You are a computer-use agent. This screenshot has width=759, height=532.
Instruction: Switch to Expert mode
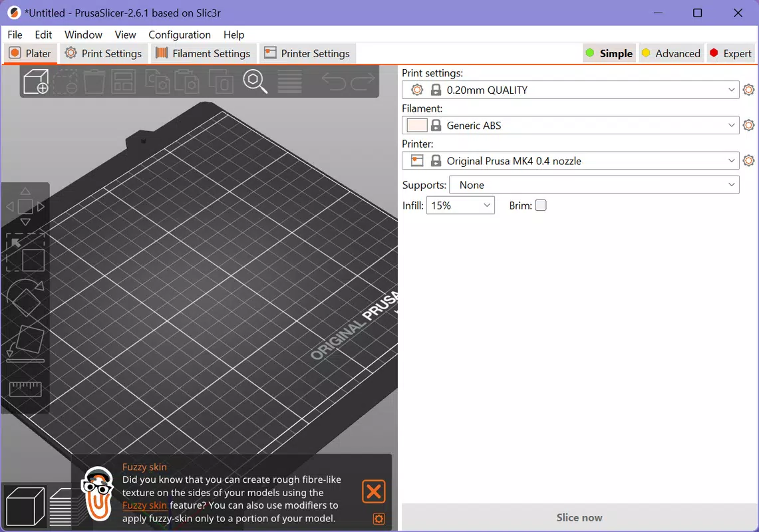point(730,53)
